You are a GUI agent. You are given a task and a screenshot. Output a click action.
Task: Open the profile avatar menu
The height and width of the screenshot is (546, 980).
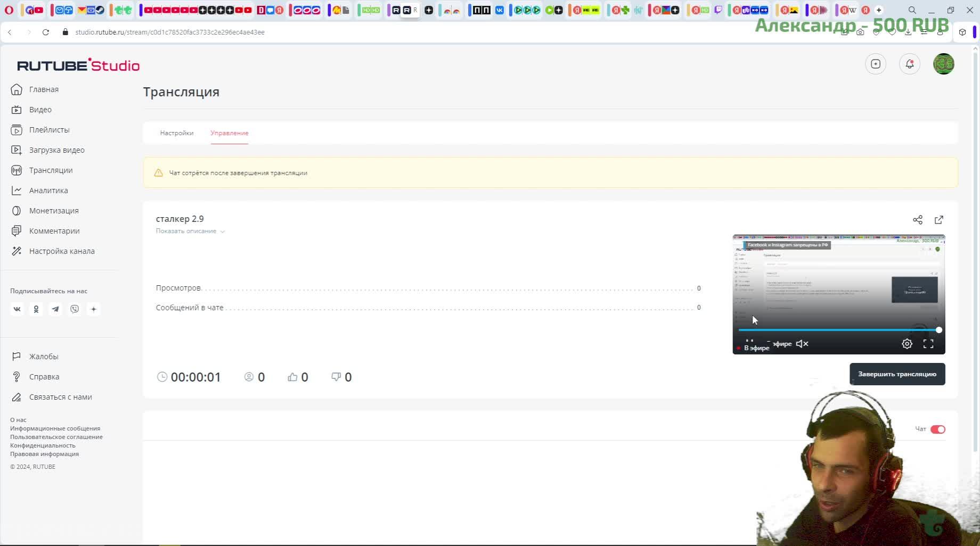pos(944,64)
